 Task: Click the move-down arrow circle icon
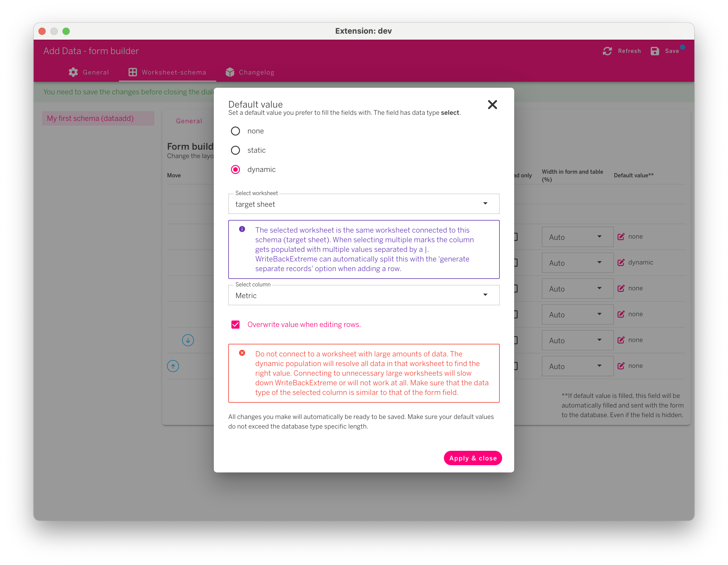188,340
